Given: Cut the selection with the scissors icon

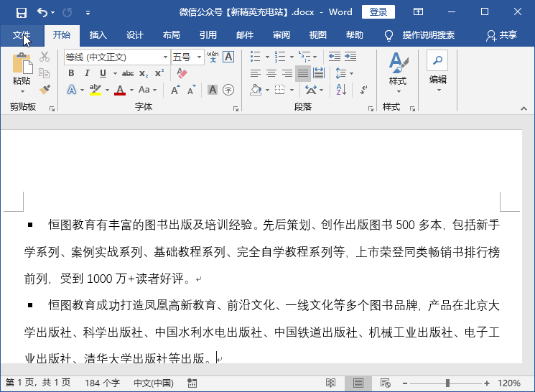Looking at the screenshot, I should 45,57.
